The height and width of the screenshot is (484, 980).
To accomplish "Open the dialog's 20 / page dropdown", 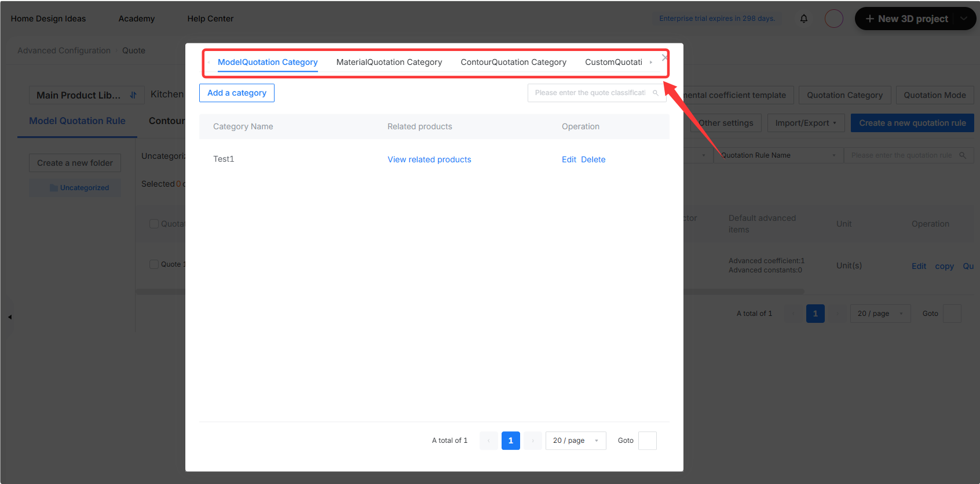I will click(576, 441).
